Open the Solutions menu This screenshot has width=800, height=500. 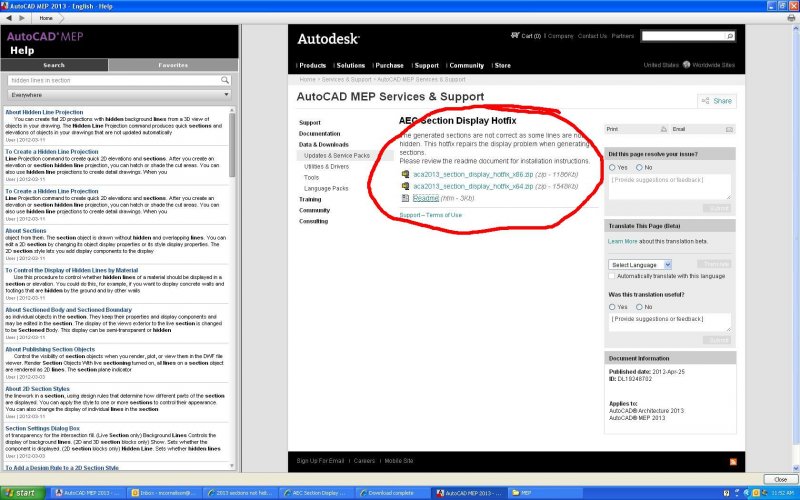(x=351, y=65)
